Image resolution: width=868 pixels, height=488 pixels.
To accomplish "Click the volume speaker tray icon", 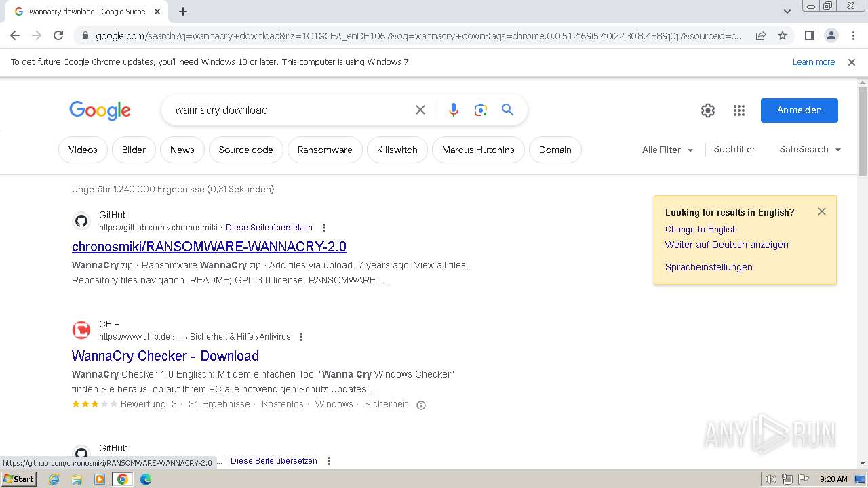I will pos(771,479).
